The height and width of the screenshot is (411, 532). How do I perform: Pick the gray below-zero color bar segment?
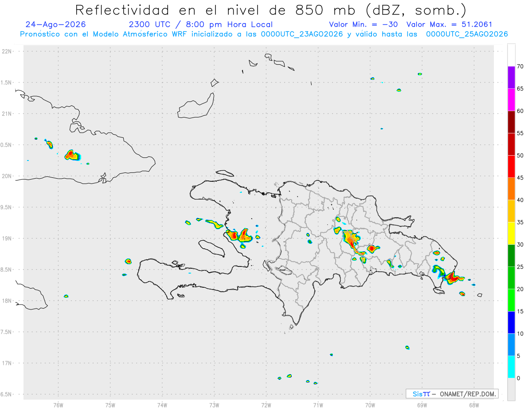(x=511, y=389)
